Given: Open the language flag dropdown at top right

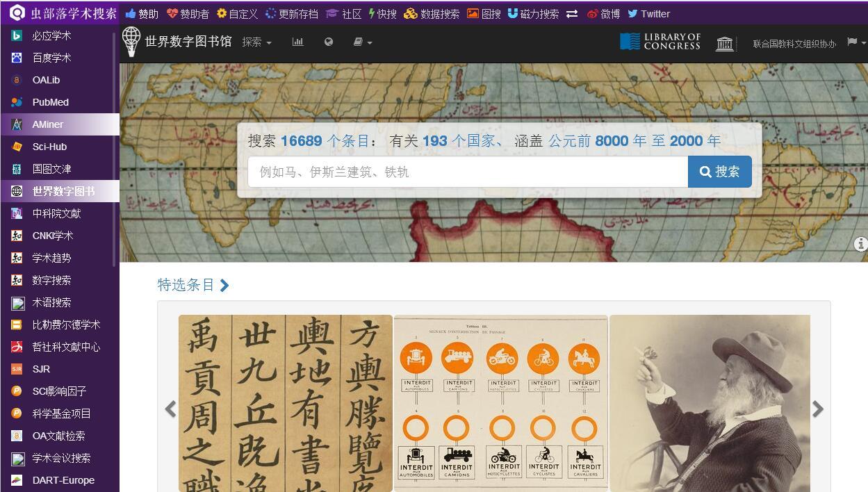Looking at the screenshot, I should [853, 42].
